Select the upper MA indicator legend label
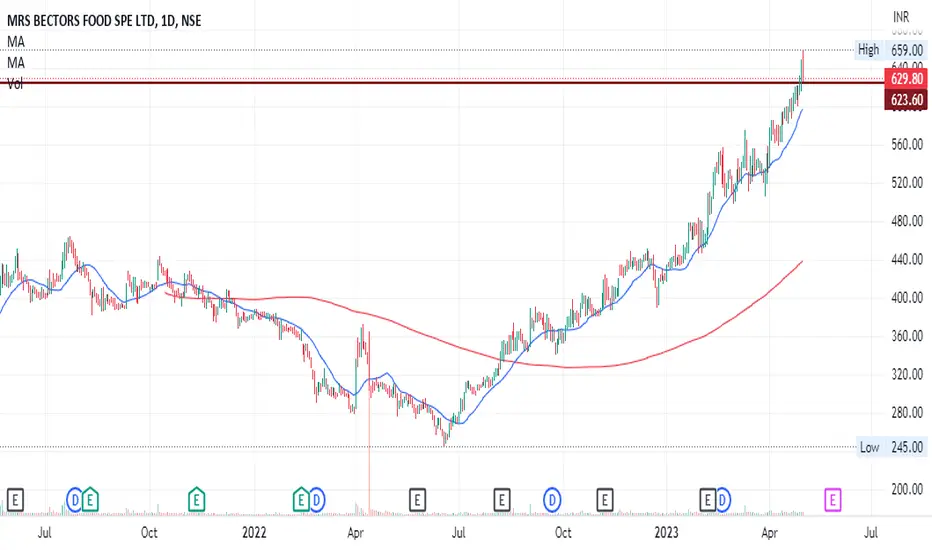 pyautogui.click(x=16, y=42)
